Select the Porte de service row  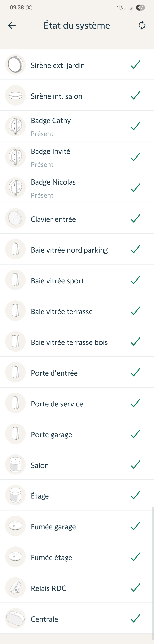(57, 404)
